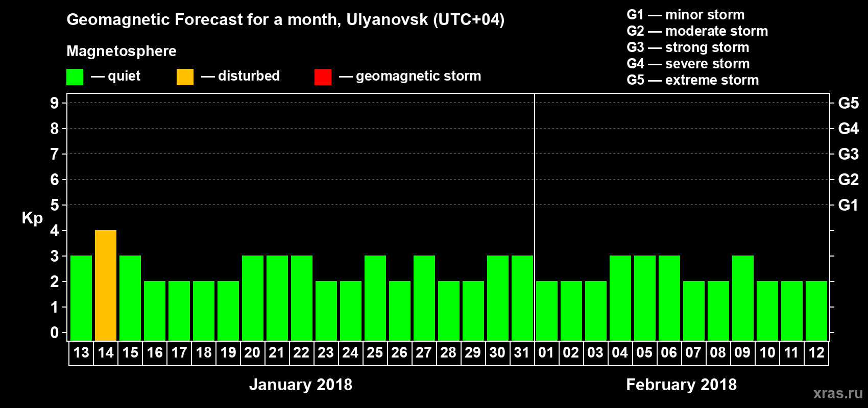Click the date label 30
Image resolution: width=868 pixels, height=408 pixels.
point(497,353)
